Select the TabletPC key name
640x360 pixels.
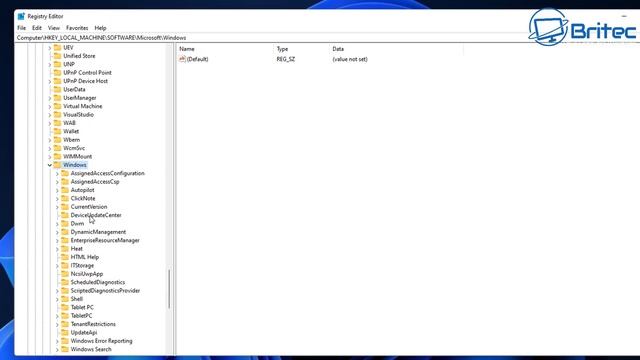coord(81,316)
